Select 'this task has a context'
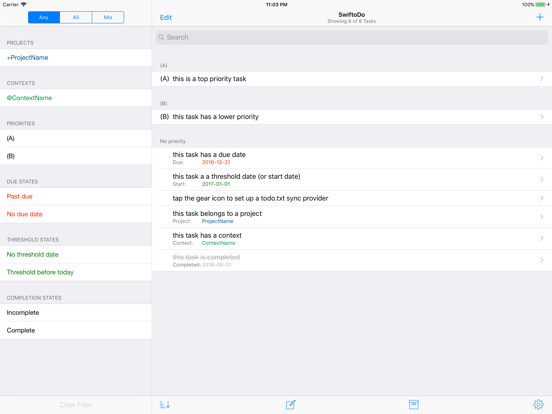 point(207,235)
